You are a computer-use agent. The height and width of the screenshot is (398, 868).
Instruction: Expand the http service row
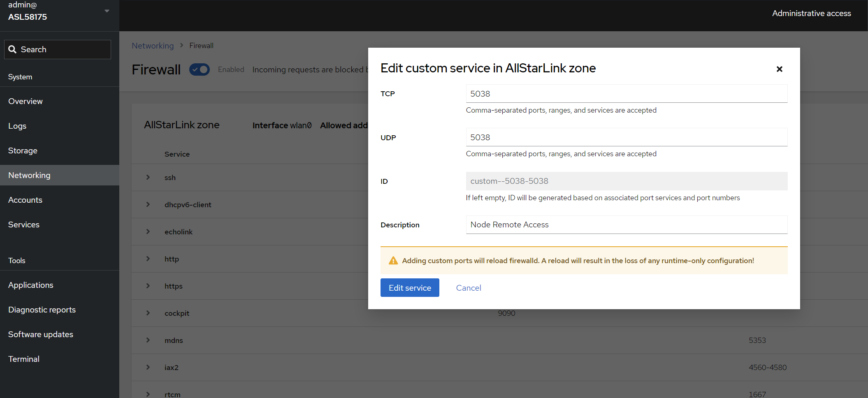pos(148,259)
